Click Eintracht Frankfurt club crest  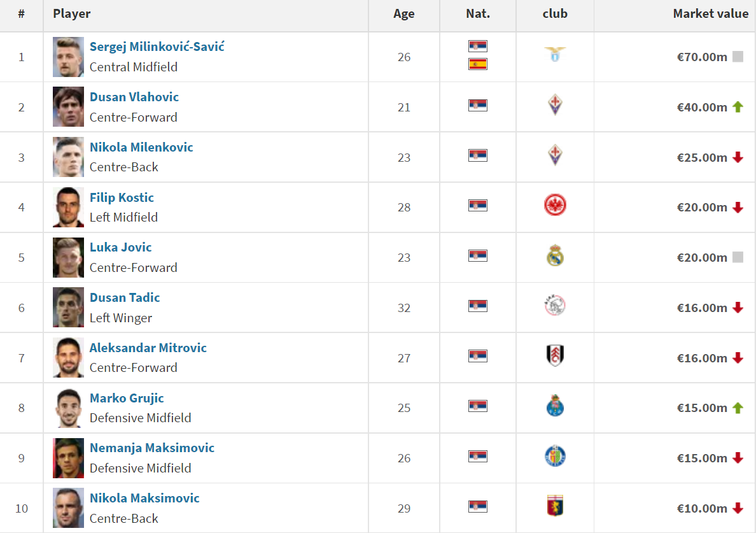[555, 205]
